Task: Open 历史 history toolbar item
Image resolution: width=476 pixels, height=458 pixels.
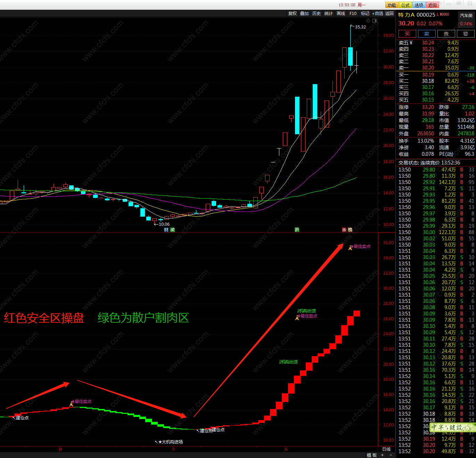Action: point(317,14)
